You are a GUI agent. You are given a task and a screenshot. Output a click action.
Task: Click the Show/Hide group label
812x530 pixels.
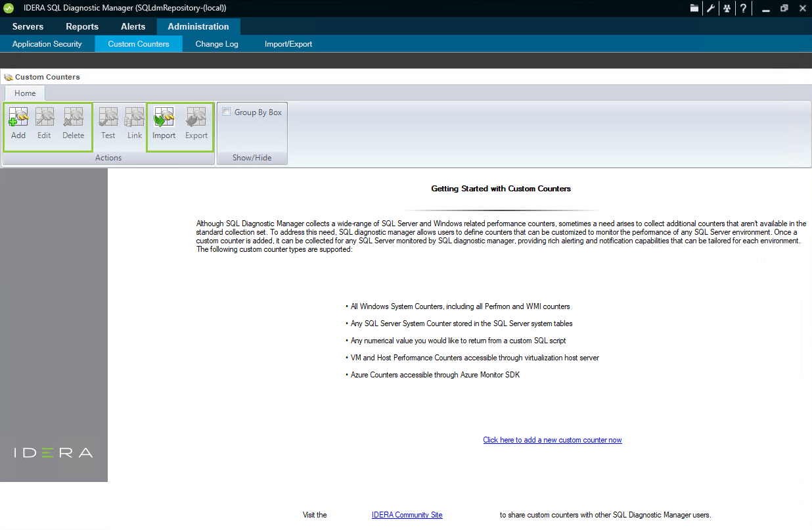[252, 158]
